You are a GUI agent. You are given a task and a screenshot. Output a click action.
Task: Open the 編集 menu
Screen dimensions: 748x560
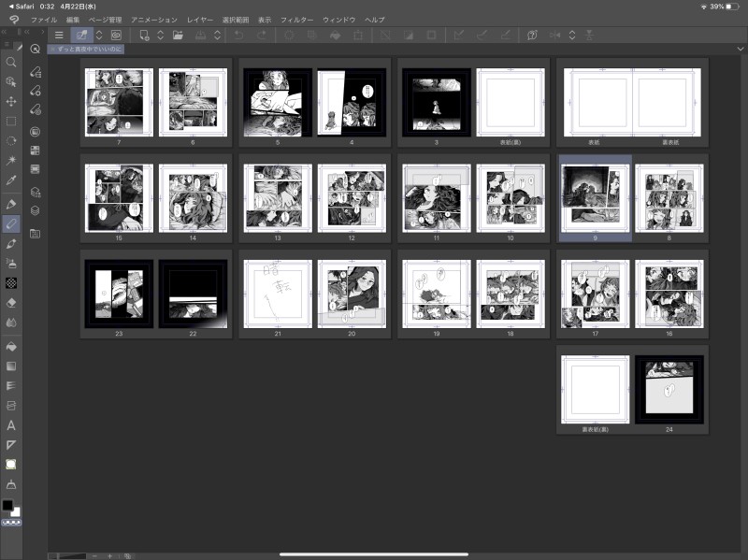tap(73, 20)
